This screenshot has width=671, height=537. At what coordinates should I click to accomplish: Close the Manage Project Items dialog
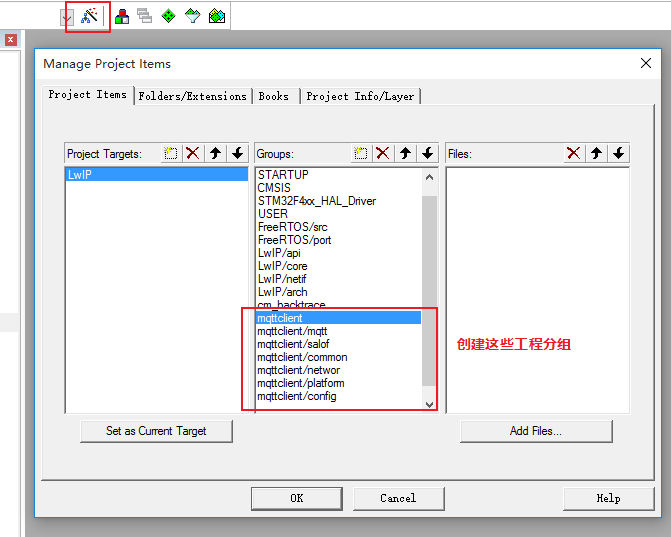tap(646, 63)
